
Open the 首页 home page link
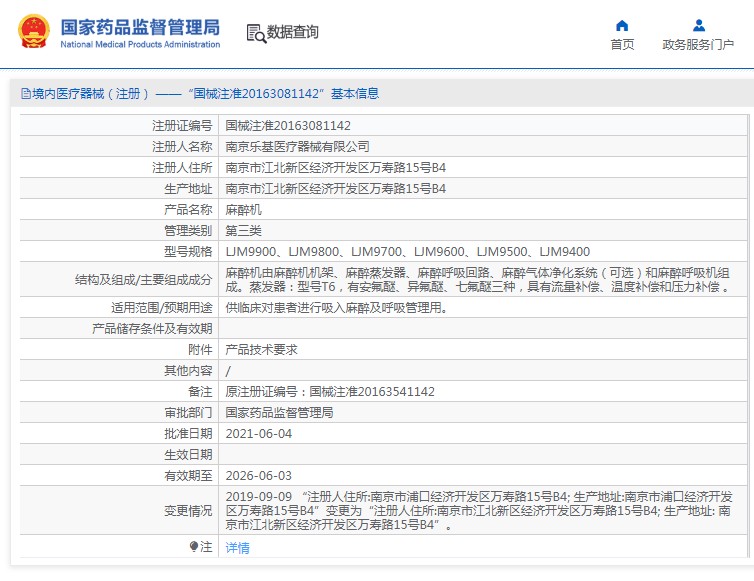[622, 44]
